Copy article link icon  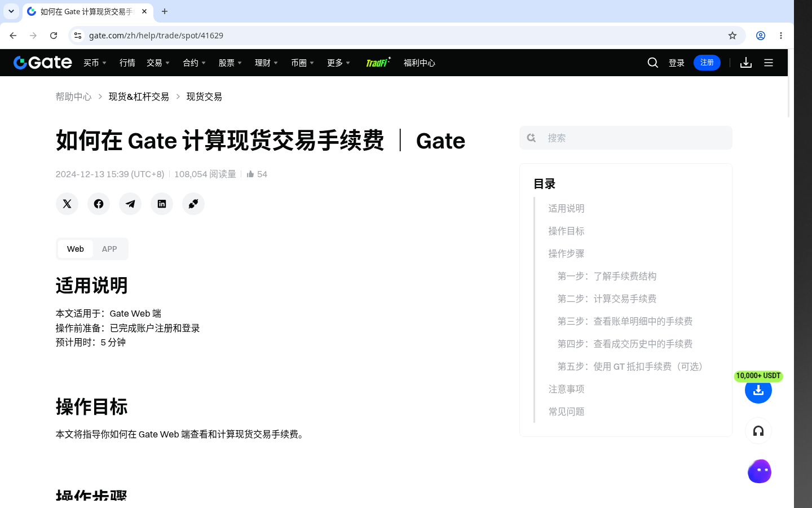193,204
